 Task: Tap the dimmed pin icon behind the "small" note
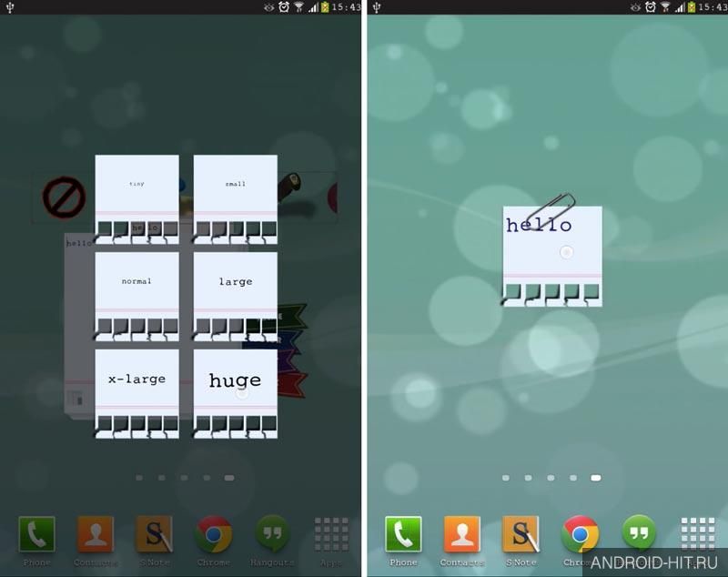click(x=288, y=187)
